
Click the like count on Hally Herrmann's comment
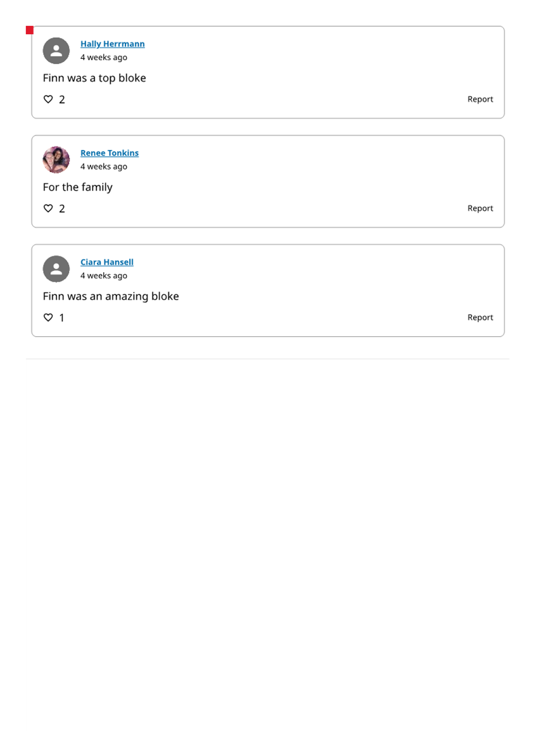click(x=61, y=99)
